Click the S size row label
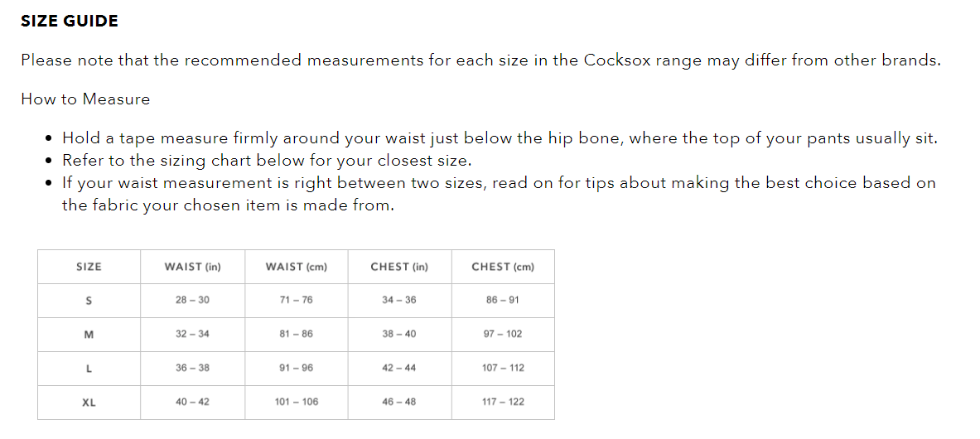The width and height of the screenshot is (980, 439). tap(89, 300)
